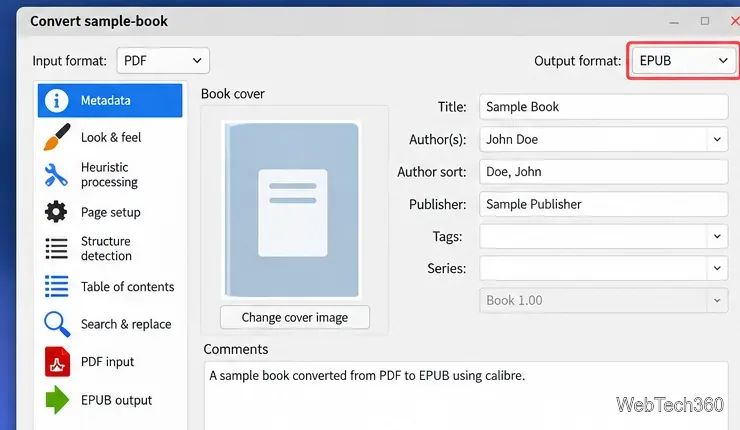This screenshot has height=430, width=740.
Task: Click the Page setup gear icon
Action: 56,212
